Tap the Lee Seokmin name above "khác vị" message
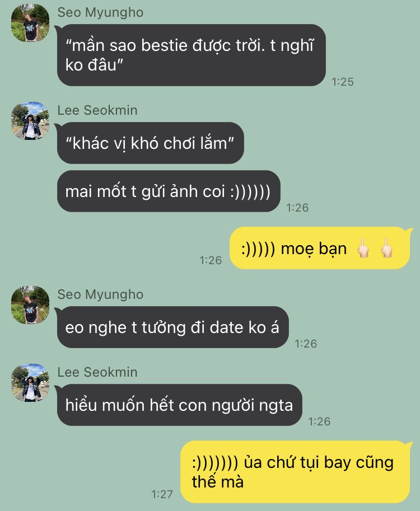Viewport: 420px width, 511px height. click(x=97, y=110)
